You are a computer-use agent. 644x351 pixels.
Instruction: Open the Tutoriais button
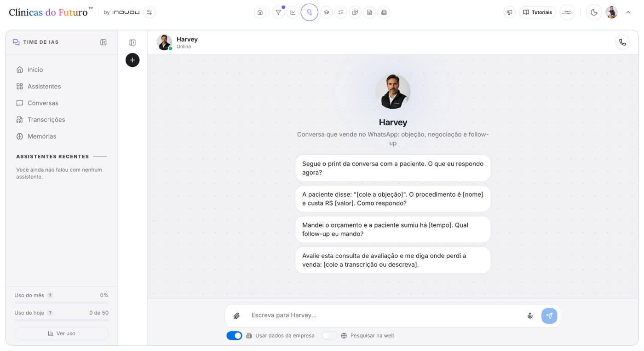[537, 12]
